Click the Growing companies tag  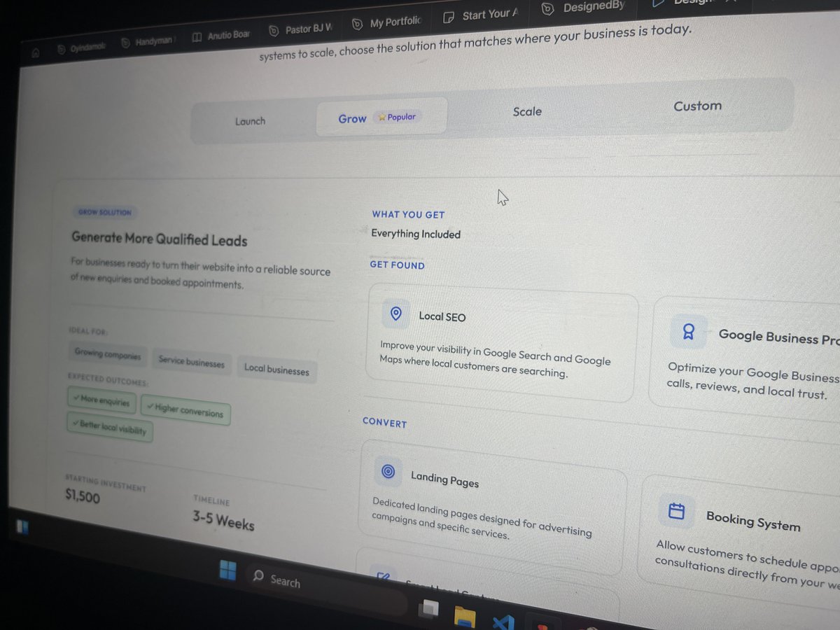point(108,355)
